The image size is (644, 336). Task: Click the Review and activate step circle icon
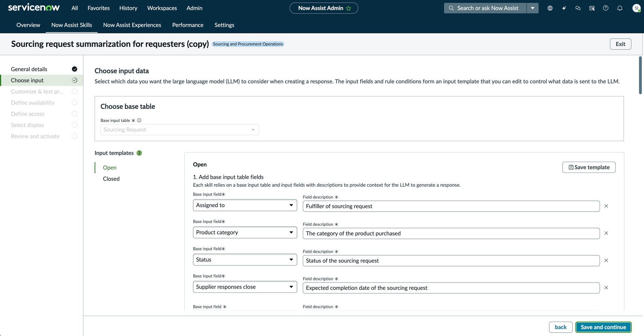tap(75, 136)
